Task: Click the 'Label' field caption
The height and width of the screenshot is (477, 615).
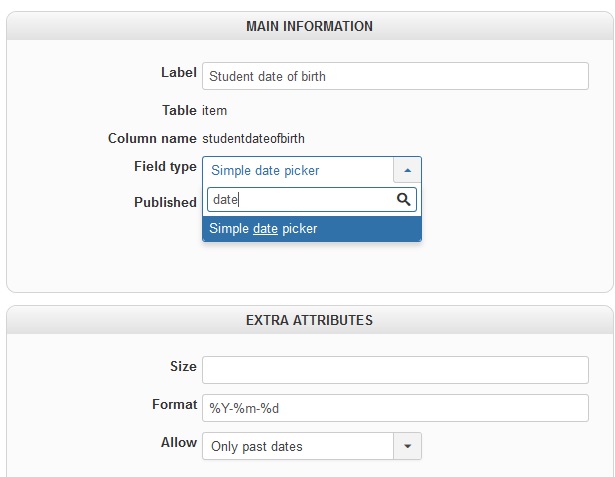Action: coord(179,72)
